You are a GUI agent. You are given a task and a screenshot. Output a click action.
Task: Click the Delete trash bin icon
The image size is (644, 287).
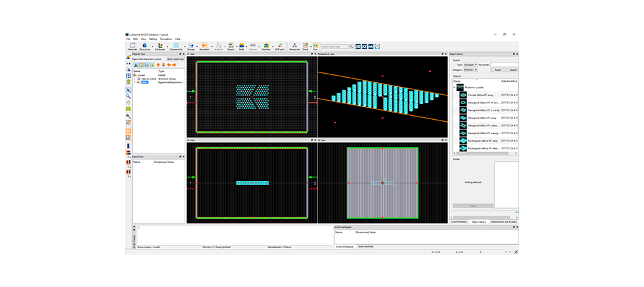coord(128,82)
